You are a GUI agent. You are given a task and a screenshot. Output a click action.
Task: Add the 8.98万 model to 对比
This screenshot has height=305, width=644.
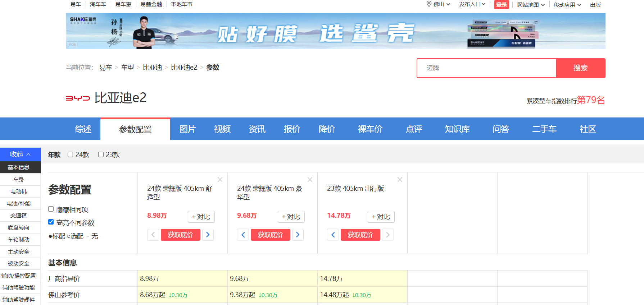point(201,217)
